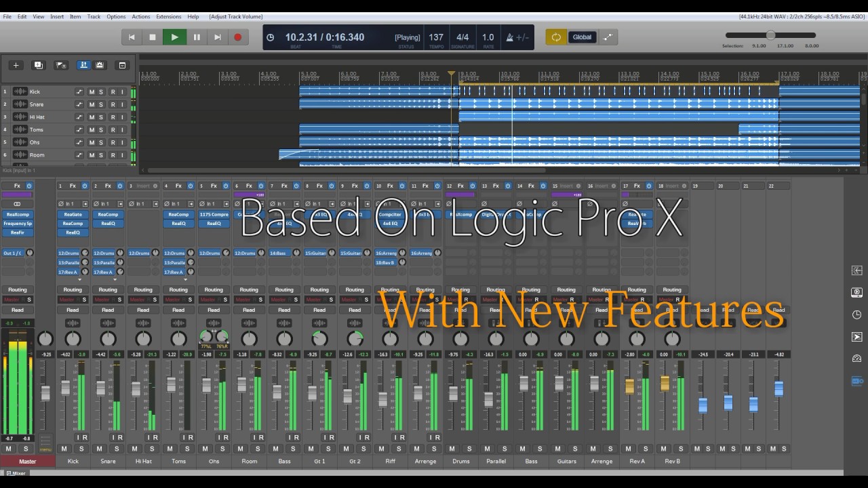
Task: Click the play-arrow sidebar icon
Action: (x=856, y=337)
